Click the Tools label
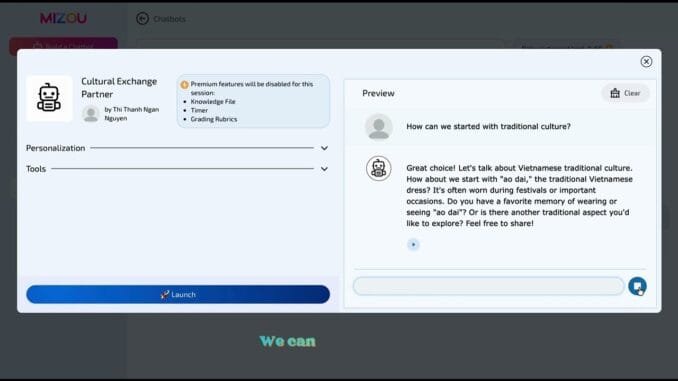 pos(36,169)
